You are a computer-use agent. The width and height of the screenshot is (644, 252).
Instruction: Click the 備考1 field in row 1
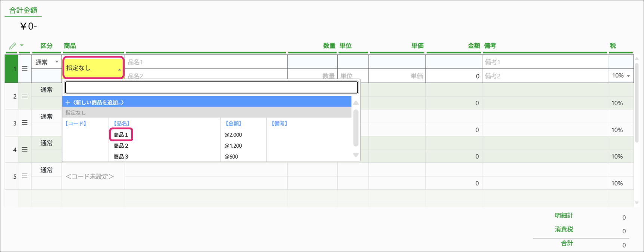click(545, 62)
